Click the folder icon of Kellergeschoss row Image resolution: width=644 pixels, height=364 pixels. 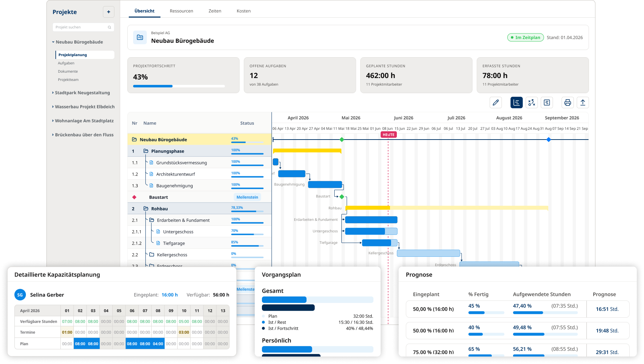[x=151, y=255]
